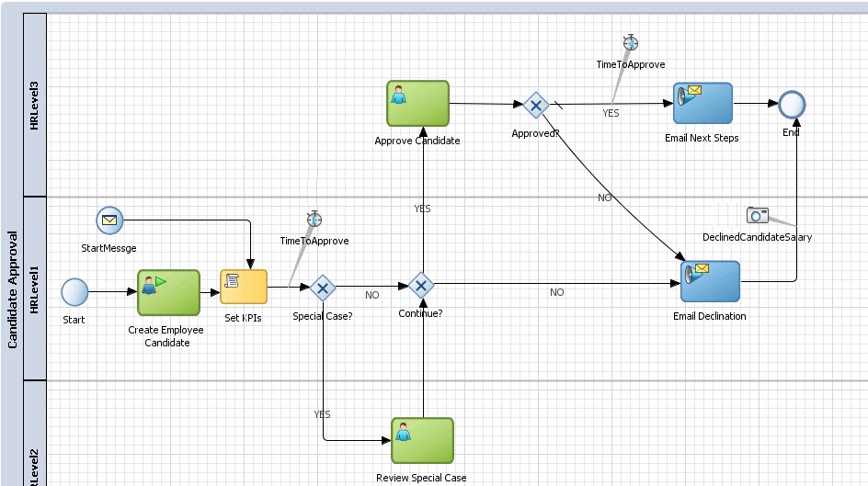Select the HRLevel3 lane header

coord(35,105)
